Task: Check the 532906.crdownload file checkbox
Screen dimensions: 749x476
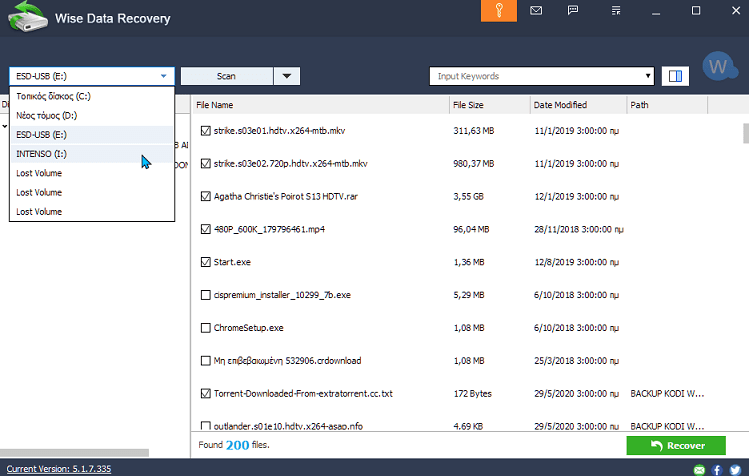Action: [x=205, y=361]
